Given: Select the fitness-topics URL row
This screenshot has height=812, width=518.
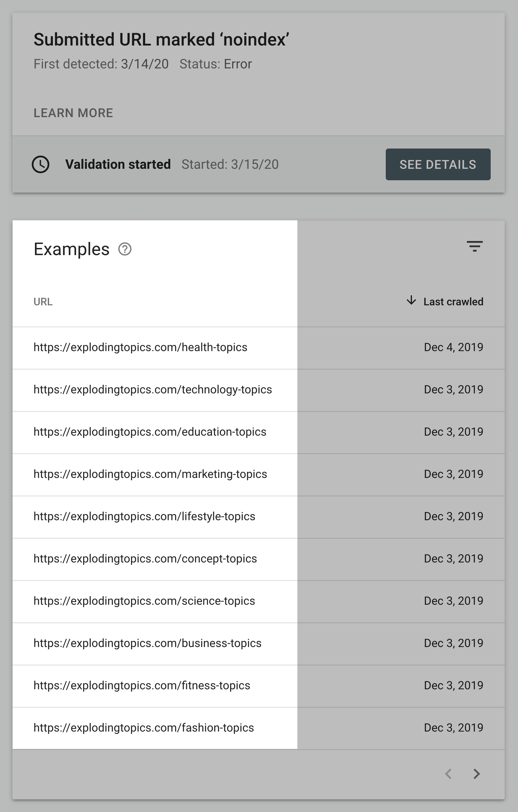Looking at the screenshot, I should click(259, 686).
